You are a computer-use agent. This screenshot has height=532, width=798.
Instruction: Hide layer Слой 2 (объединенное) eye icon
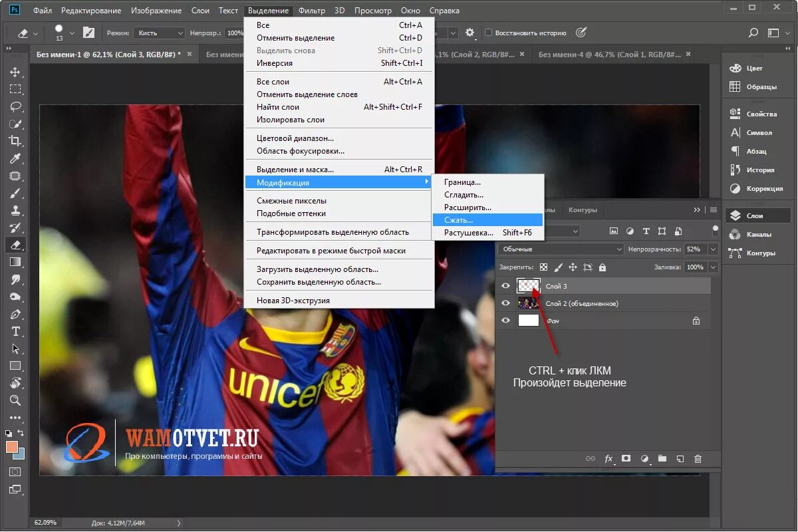tap(506, 303)
